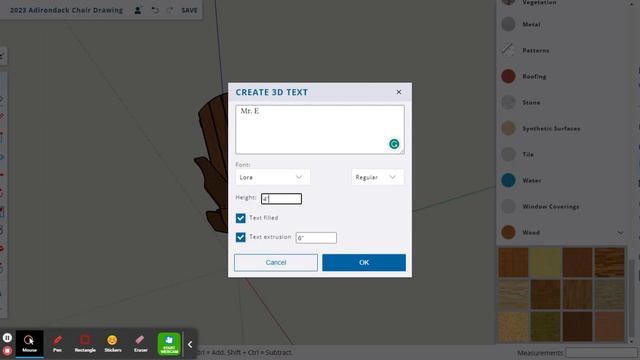The height and width of the screenshot is (360, 640).
Task: Pick the first swatch in bottom wood row
Action: point(513,327)
